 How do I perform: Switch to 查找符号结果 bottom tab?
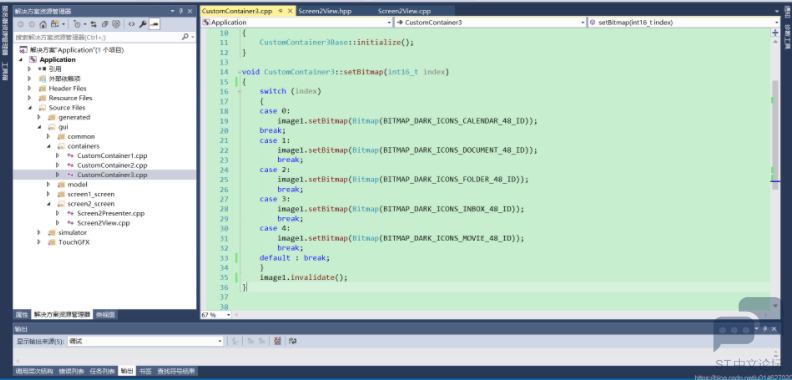tap(176, 371)
